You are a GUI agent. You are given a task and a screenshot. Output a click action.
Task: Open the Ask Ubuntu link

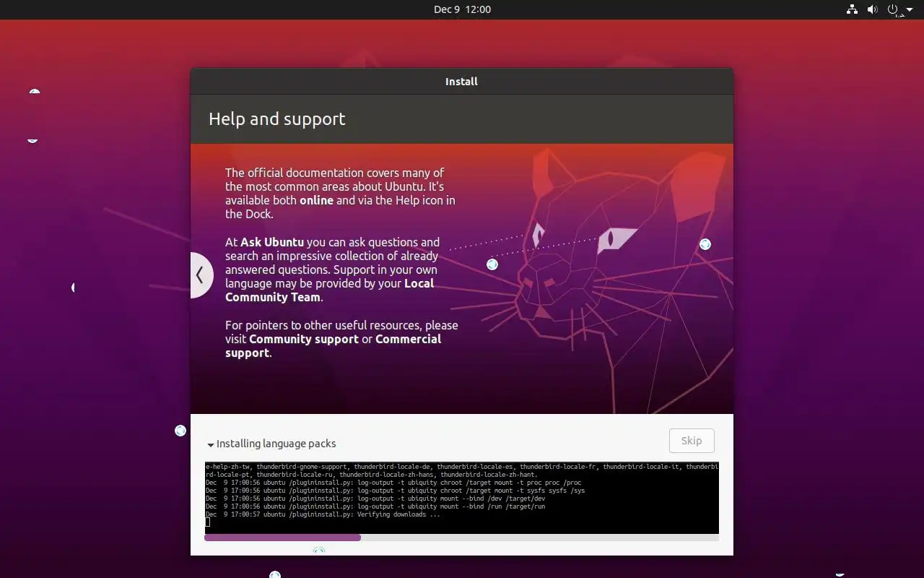[272, 242]
